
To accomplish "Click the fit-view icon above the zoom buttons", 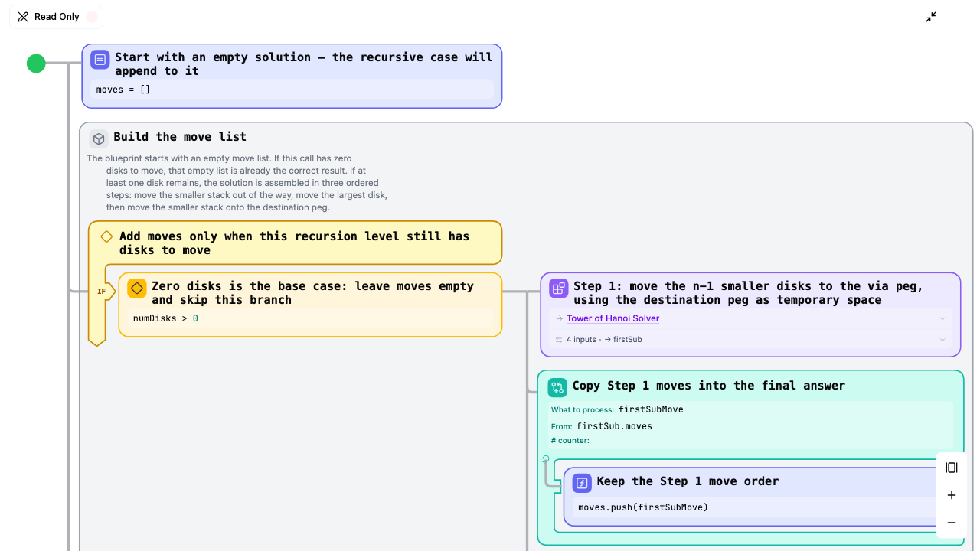I will click(952, 468).
